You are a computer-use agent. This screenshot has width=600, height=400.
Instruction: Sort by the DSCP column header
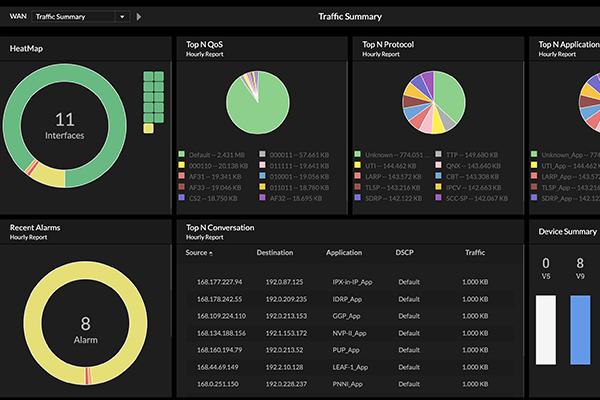click(404, 253)
